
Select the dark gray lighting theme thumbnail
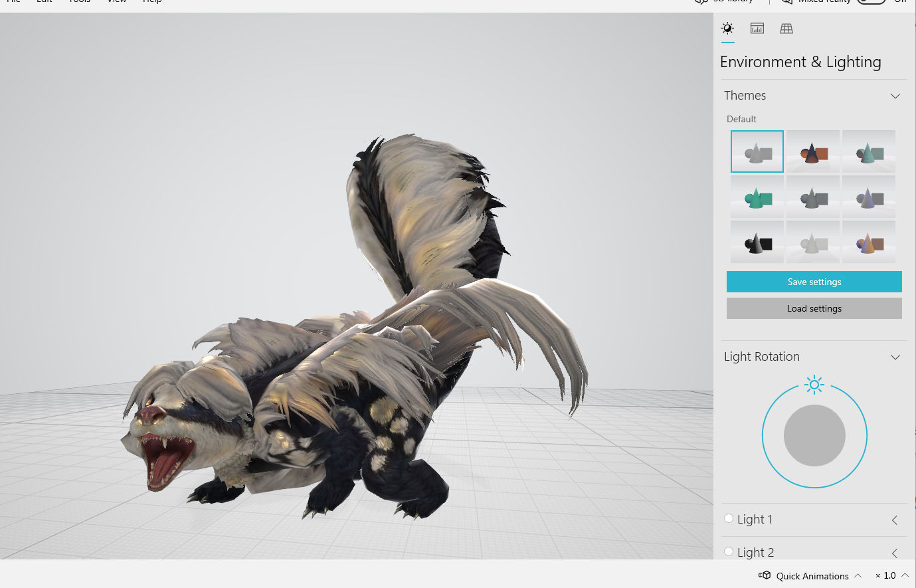click(813, 197)
